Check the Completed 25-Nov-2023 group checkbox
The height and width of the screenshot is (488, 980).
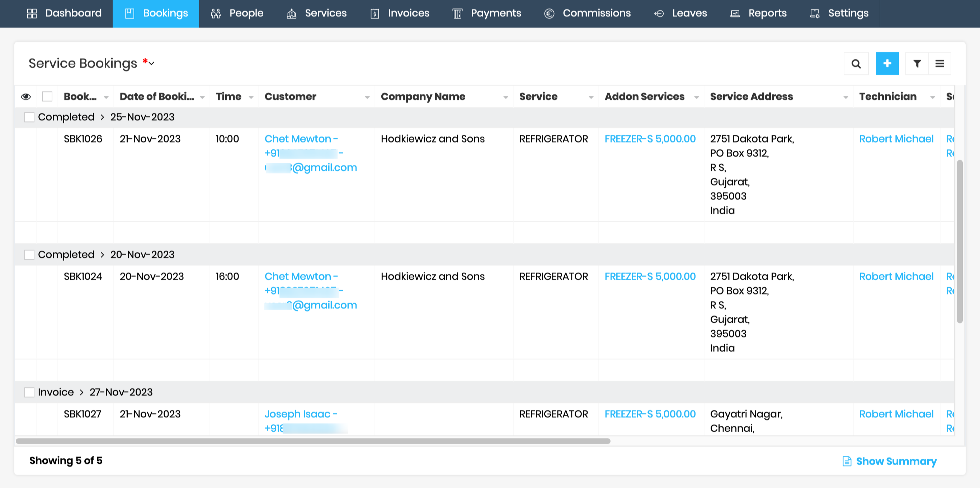(x=29, y=117)
